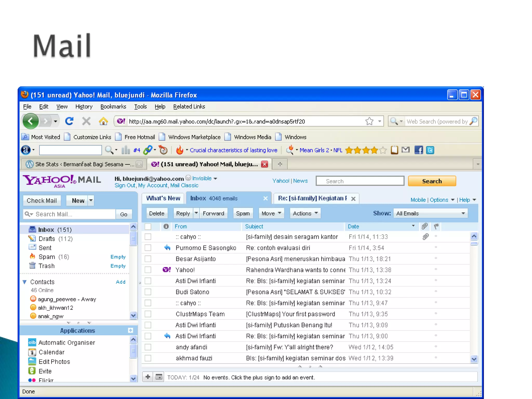This screenshot has width=532, height=399.
Task: Expand the Move dropdown button
Action: (271, 214)
